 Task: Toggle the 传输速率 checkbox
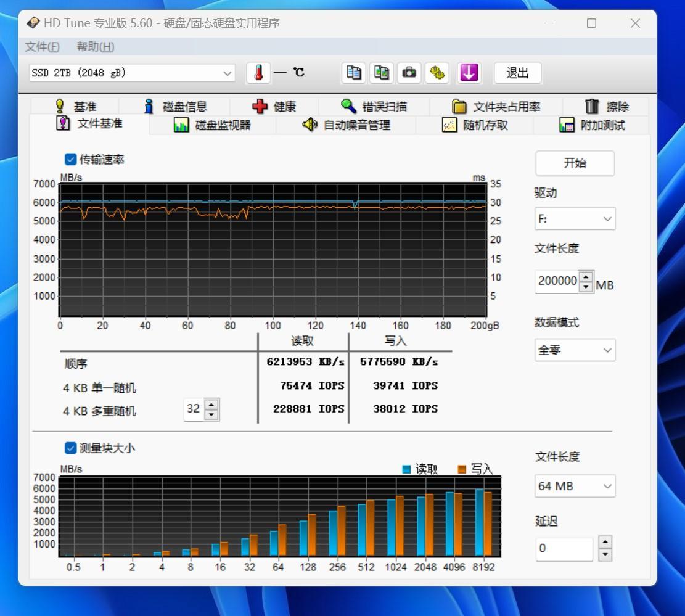coord(70,160)
